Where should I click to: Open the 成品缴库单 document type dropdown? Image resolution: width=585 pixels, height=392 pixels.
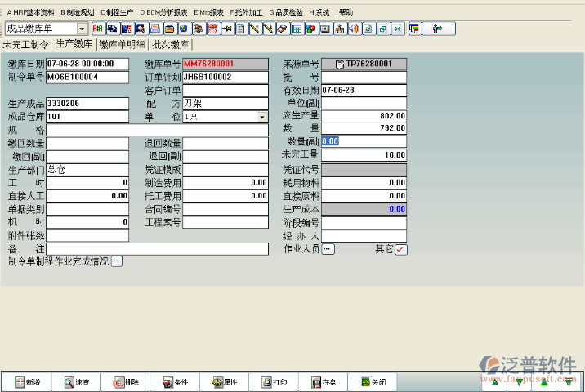(x=82, y=29)
